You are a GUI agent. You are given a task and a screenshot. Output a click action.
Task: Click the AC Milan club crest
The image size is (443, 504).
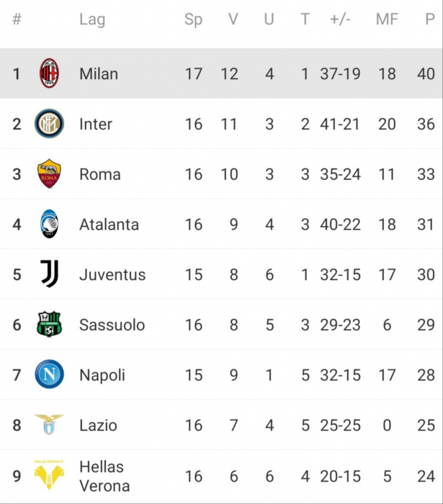click(49, 73)
